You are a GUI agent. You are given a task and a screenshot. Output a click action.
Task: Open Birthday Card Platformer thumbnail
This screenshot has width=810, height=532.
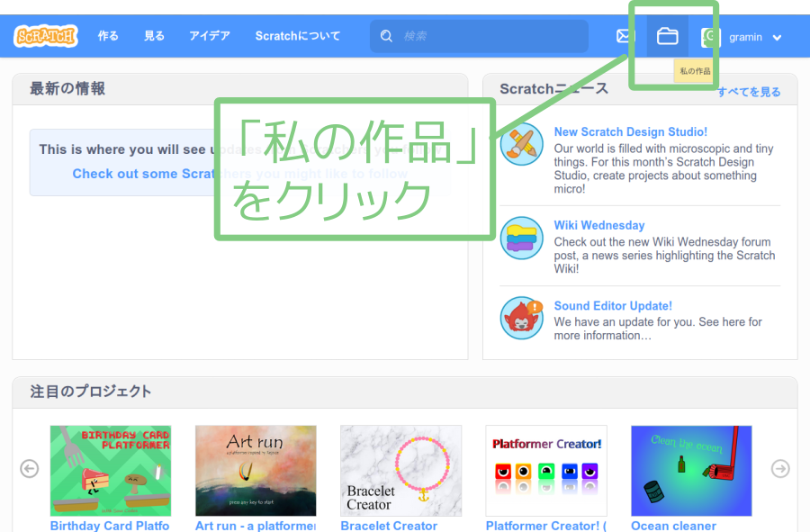(x=111, y=471)
